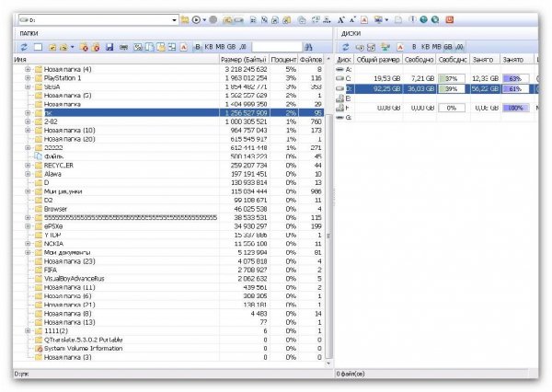
Task: Click the 100% used bar for drive F:
Action: pyautogui.click(x=516, y=108)
